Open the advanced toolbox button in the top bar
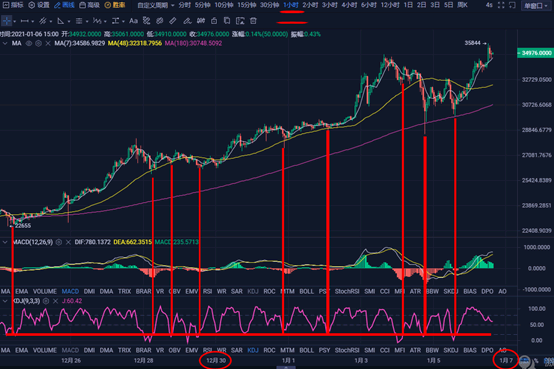554x369 pixels. [89, 5]
